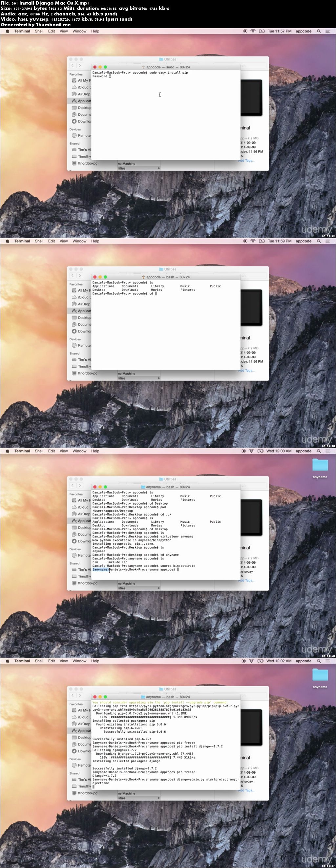Screen dimensions: 336x868
Task: Click the appcode user name in the 11:57 PM frame
Action: (x=303, y=31)
